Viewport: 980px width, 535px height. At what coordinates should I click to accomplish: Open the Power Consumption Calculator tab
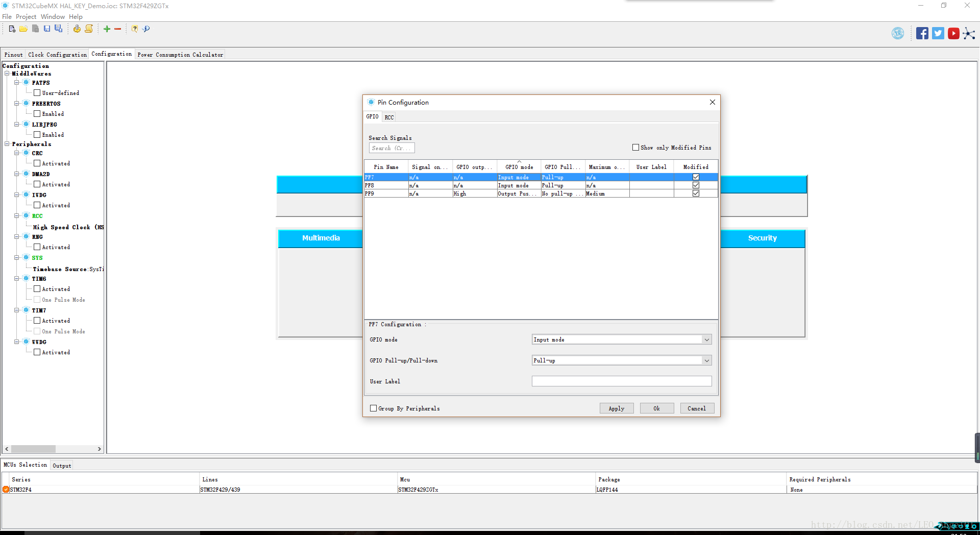tap(180, 55)
